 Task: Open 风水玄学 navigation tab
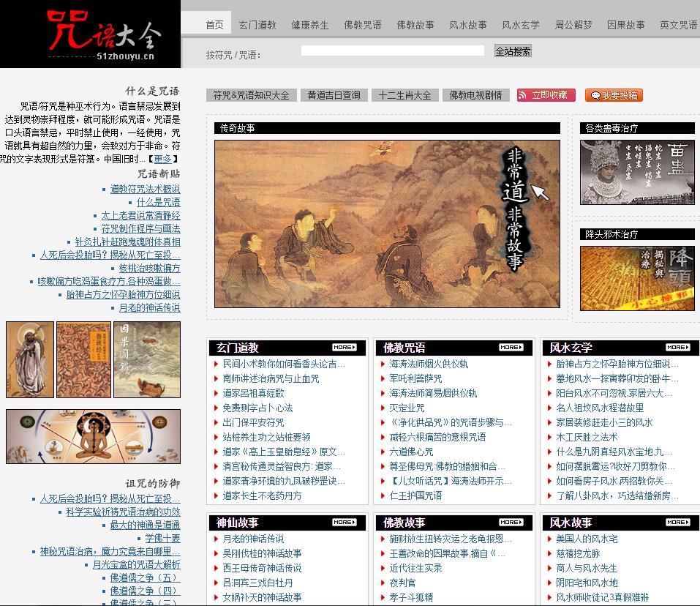pyautogui.click(x=521, y=25)
